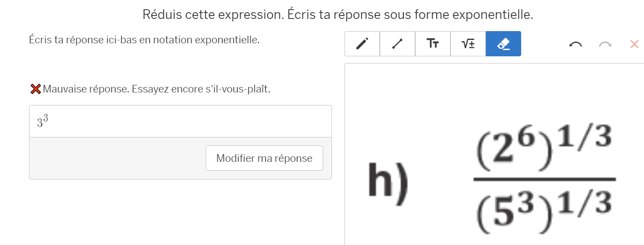
Task: Click the answer field showing 3³
Action: tap(180, 121)
